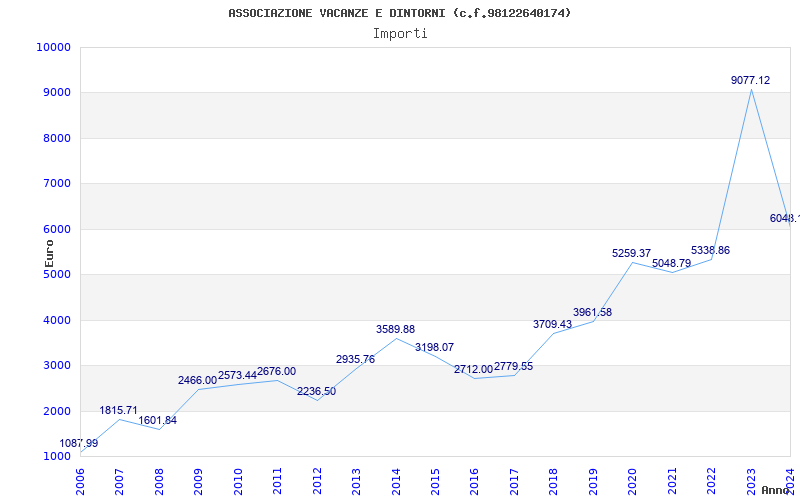Click data label 5338.86

coord(711,251)
